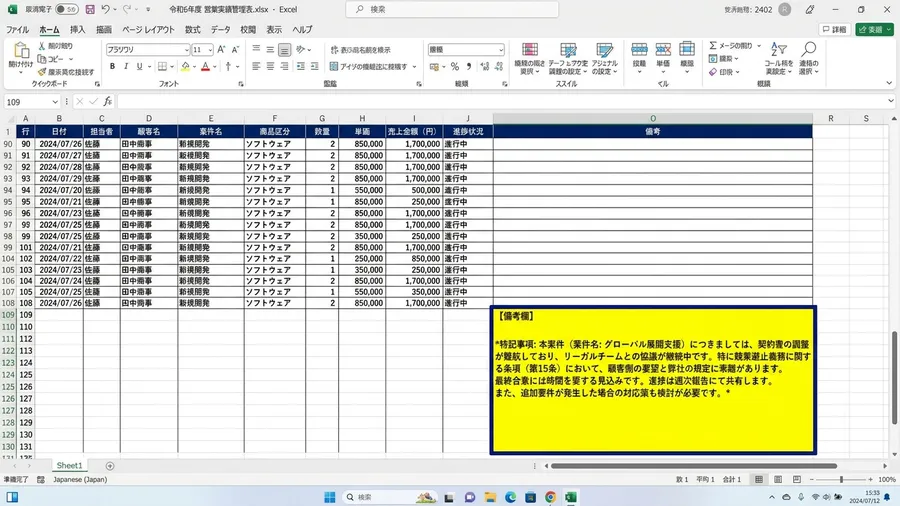Open the Borders dropdown arrow
Viewport: 900px width, 506px height.
click(x=172, y=67)
